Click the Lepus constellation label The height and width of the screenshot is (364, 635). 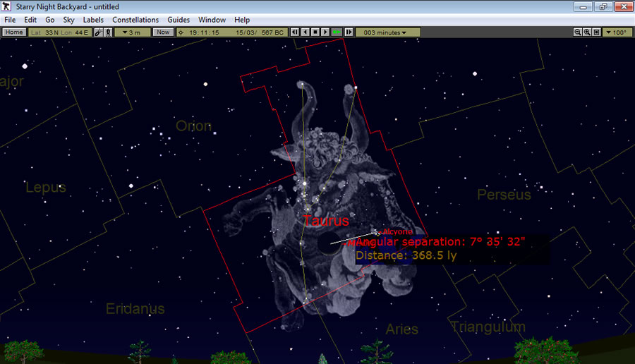pyautogui.click(x=46, y=188)
